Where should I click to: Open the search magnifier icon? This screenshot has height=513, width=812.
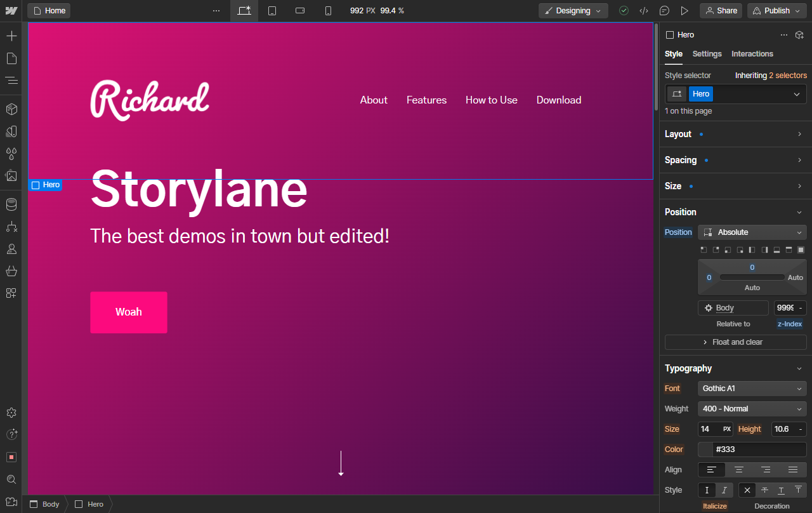click(x=11, y=479)
